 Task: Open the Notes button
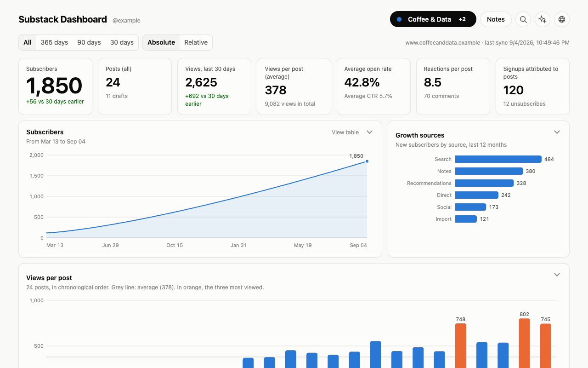pos(496,19)
